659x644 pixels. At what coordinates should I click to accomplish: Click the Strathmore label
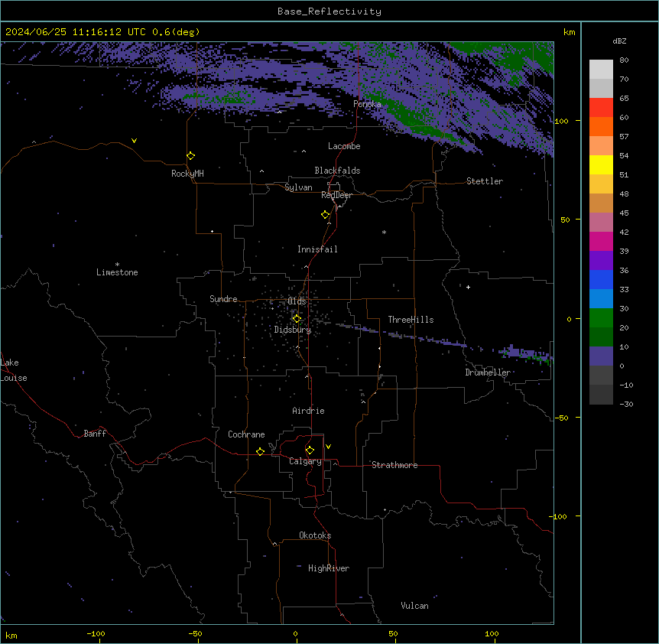(394, 465)
